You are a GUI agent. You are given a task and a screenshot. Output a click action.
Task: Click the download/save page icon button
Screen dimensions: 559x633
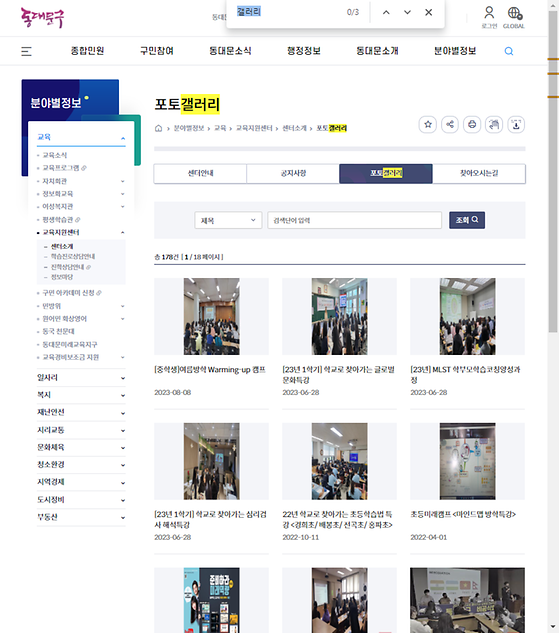tap(516, 124)
